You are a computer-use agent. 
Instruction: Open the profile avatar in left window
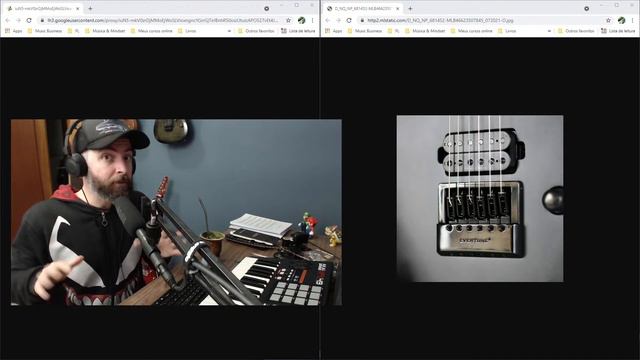[301, 20]
